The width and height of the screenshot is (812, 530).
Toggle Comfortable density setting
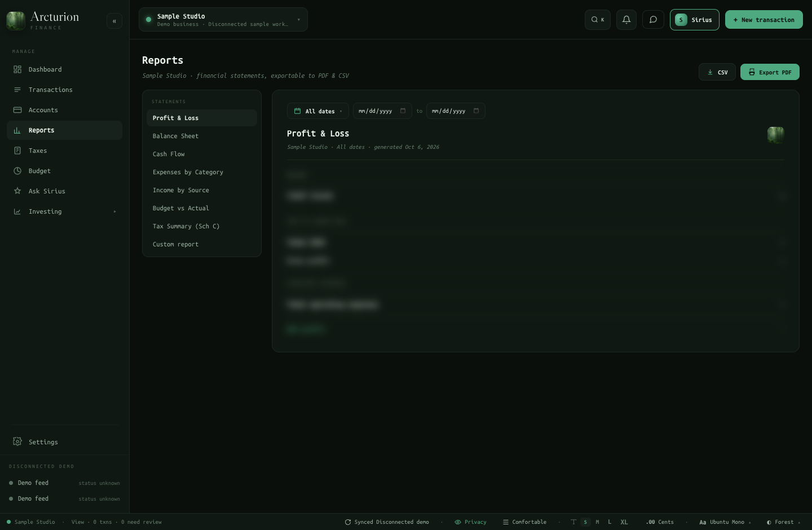click(524, 522)
